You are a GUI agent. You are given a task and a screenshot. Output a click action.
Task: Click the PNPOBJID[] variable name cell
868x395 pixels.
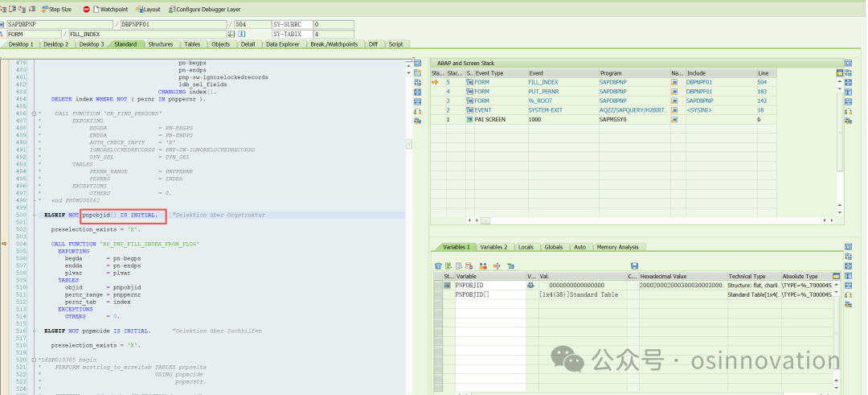pyautogui.click(x=490, y=294)
